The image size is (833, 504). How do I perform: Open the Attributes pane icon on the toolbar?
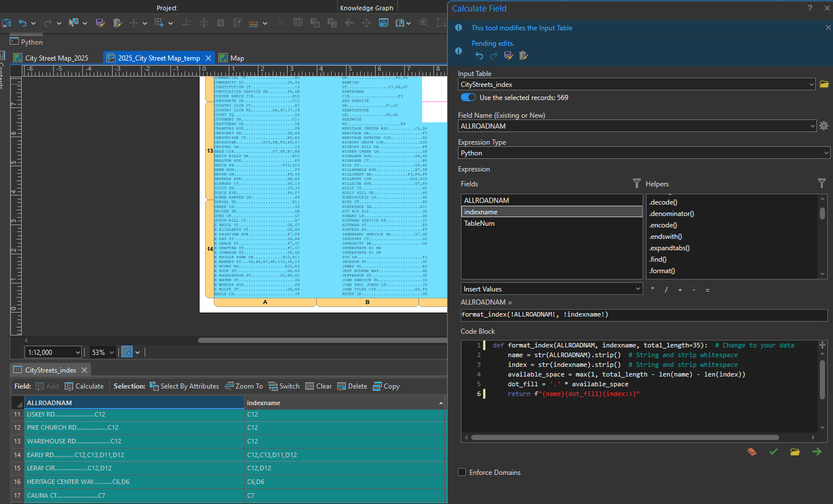(x=298, y=23)
